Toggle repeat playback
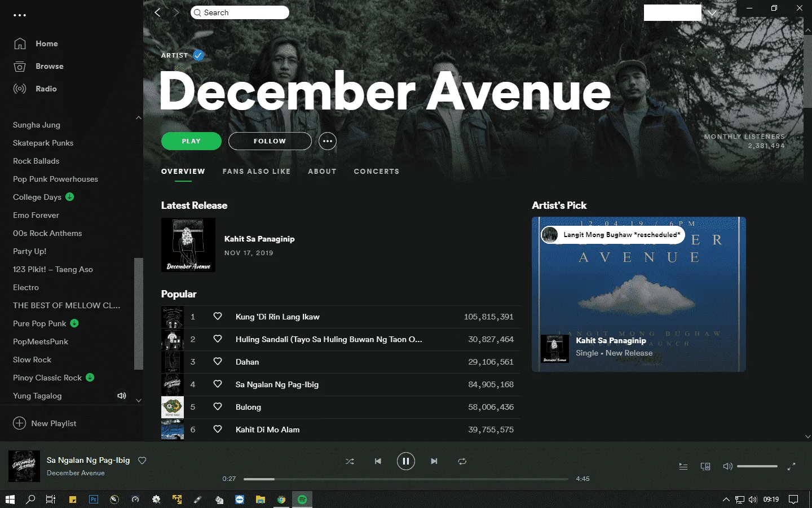812x508 pixels. (x=462, y=461)
